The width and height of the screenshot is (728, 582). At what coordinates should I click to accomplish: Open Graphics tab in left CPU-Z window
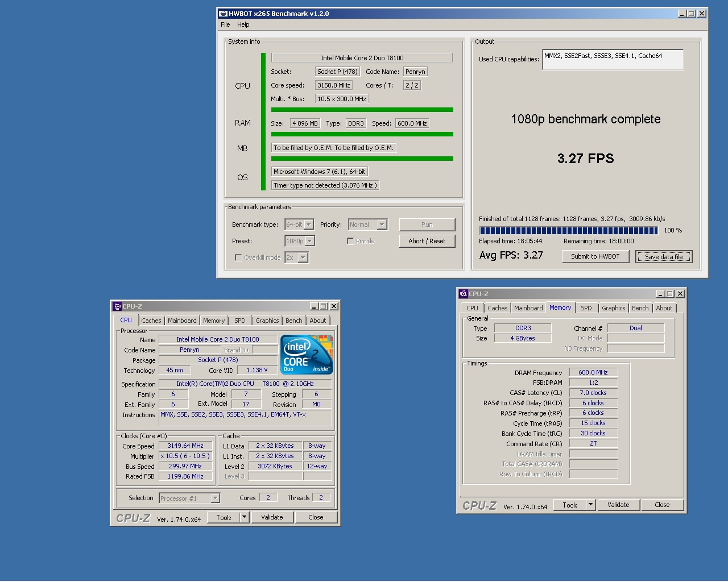(267, 321)
